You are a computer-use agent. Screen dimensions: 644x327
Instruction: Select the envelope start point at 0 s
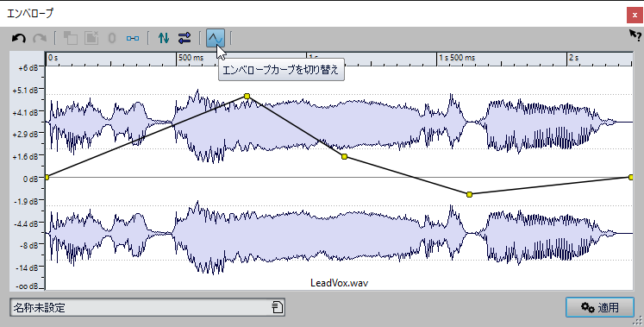pyautogui.click(x=47, y=177)
